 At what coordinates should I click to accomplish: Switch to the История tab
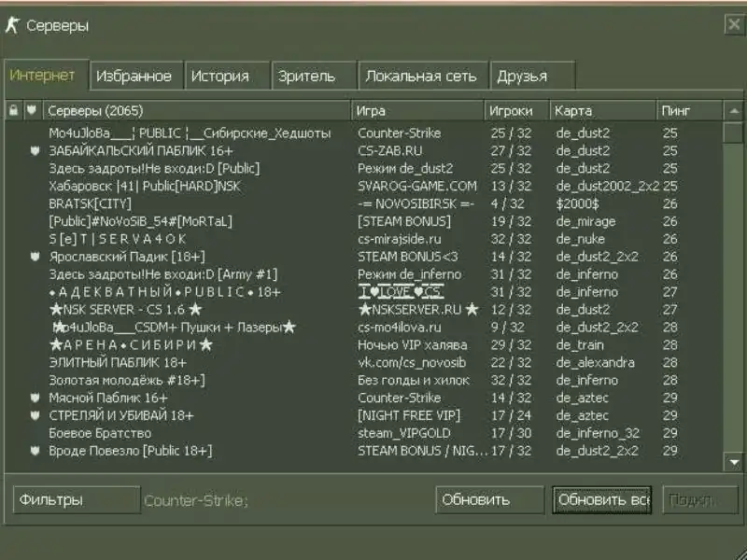click(x=227, y=76)
